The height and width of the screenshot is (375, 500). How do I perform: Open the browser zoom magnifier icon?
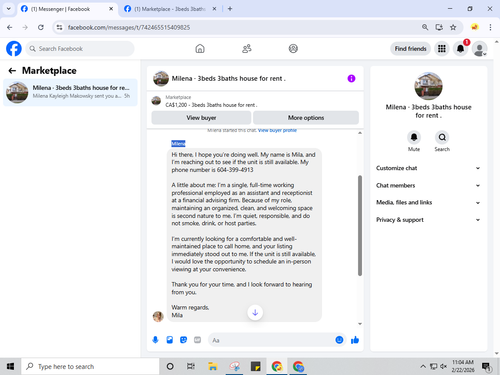[x=425, y=27]
